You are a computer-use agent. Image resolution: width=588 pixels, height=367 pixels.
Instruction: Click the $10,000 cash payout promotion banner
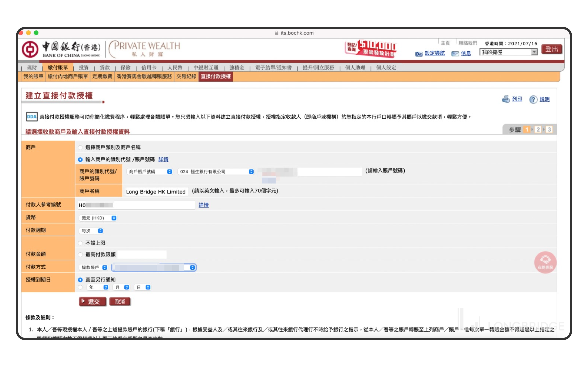pos(371,49)
